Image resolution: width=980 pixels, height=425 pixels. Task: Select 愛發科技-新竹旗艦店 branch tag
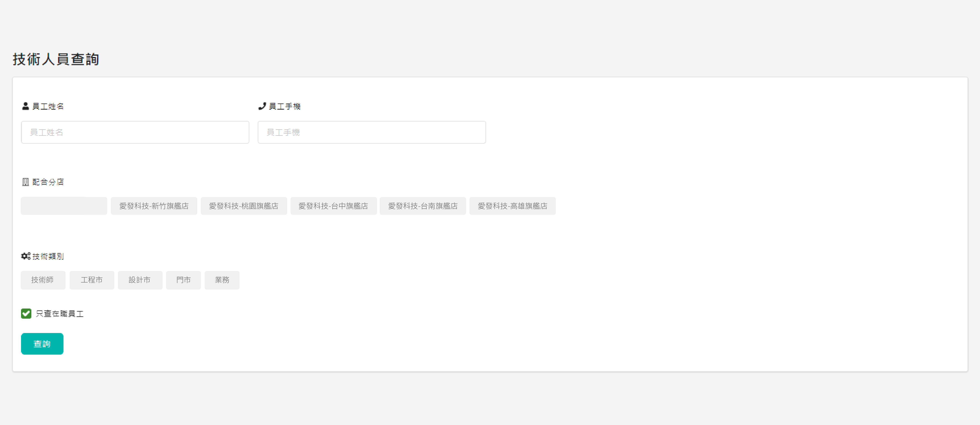(x=154, y=206)
